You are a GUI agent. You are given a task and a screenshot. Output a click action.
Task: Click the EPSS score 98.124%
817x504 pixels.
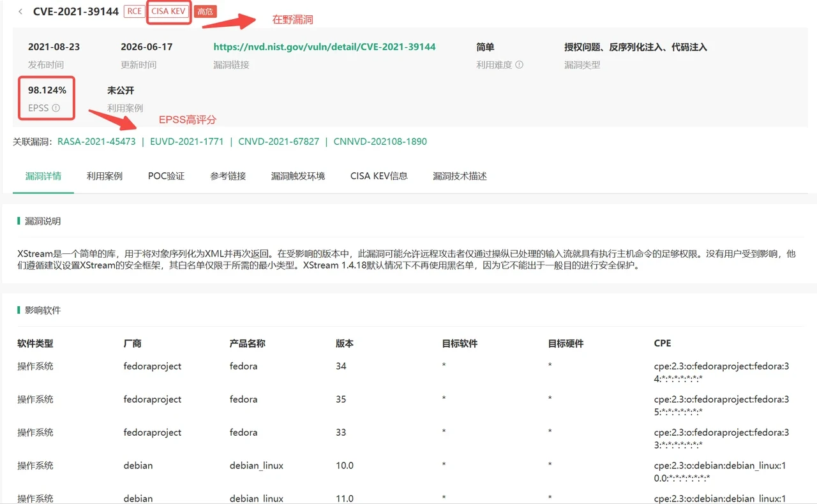[x=47, y=91]
